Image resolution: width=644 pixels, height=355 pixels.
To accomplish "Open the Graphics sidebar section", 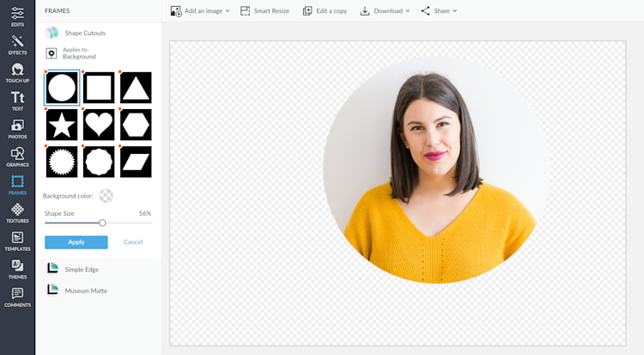I will click(x=17, y=156).
